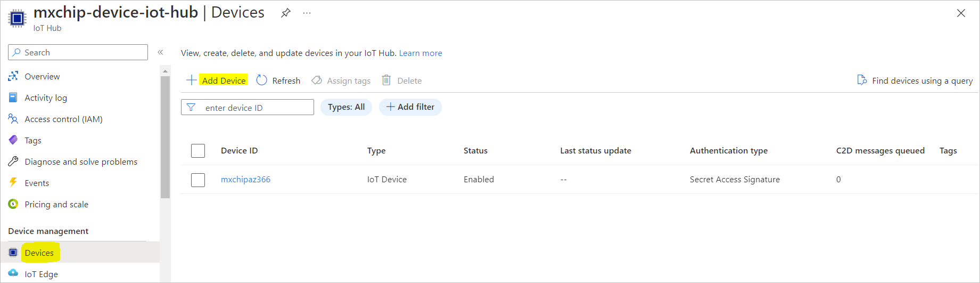The height and width of the screenshot is (283, 980).
Task: Click the Type column header
Action: [x=376, y=151]
